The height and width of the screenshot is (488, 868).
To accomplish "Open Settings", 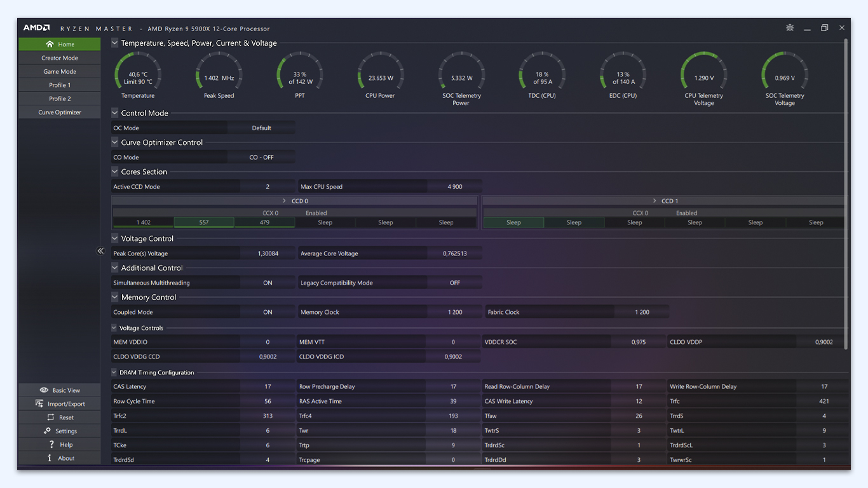I will point(60,431).
